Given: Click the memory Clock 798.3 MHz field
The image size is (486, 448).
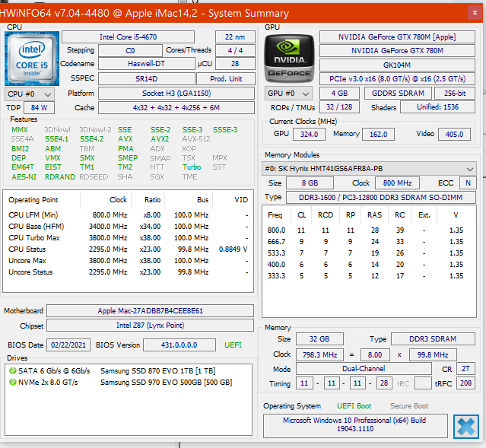Looking at the screenshot, I should [x=319, y=354].
